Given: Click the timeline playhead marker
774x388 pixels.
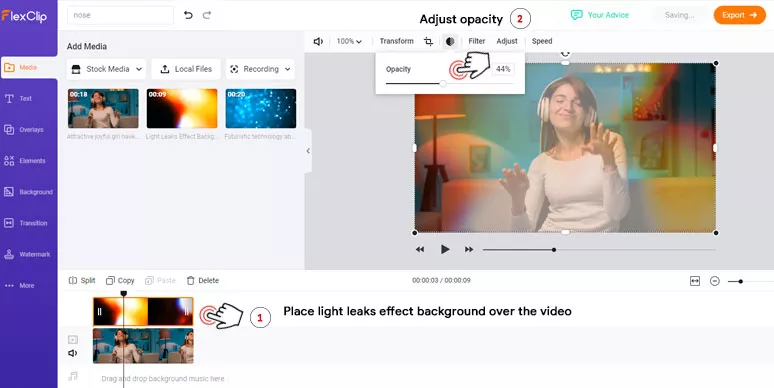Looking at the screenshot, I should tap(124, 294).
